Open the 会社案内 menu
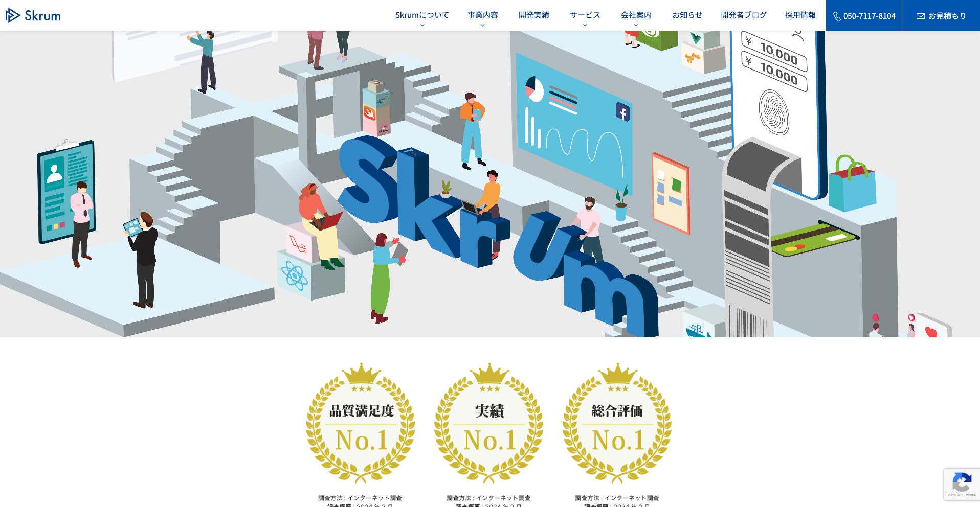This screenshot has width=980, height=507. (636, 15)
